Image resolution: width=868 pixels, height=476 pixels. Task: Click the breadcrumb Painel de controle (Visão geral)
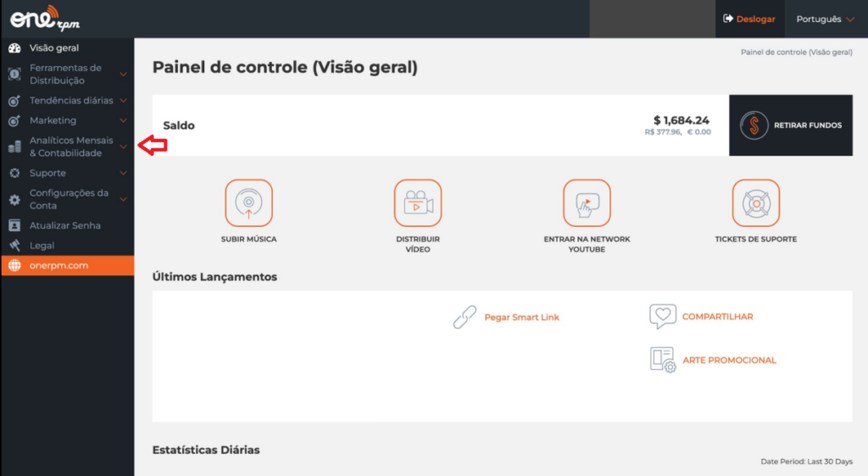(797, 52)
